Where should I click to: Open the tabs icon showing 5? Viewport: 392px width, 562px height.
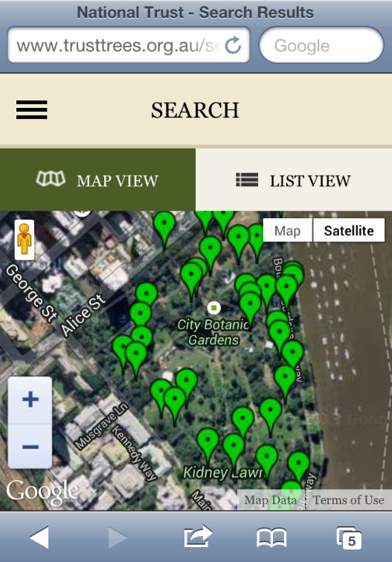pyautogui.click(x=349, y=537)
